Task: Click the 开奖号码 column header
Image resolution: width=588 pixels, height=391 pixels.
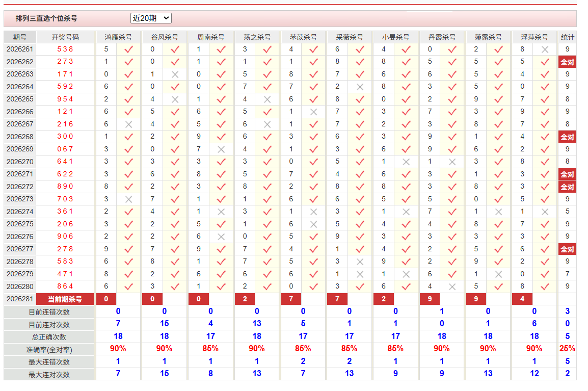Action: click(x=65, y=37)
